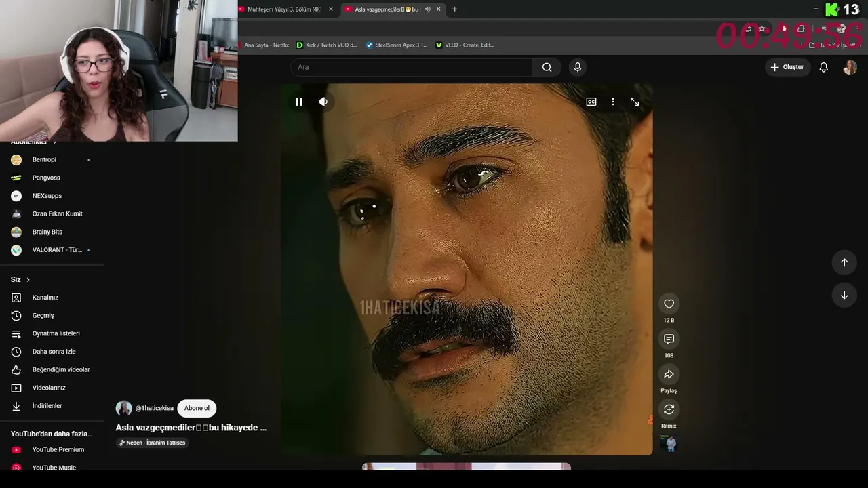The height and width of the screenshot is (488, 868).
Task: Open YouTube Music in the sidebar
Action: (x=52, y=467)
